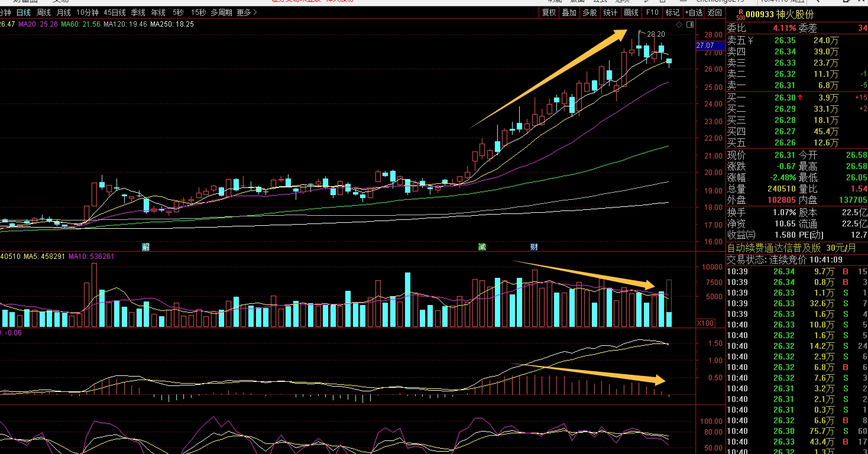Switch to the 日线 daily chart
The height and width of the screenshot is (454, 868).
pyautogui.click(x=23, y=12)
